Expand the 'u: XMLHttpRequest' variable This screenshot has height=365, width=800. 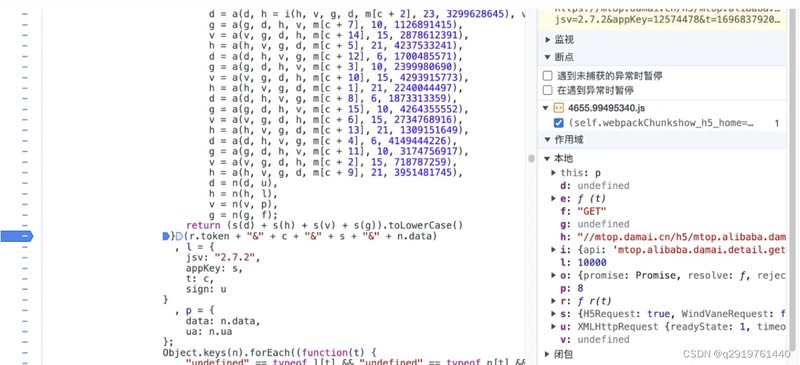(x=554, y=327)
